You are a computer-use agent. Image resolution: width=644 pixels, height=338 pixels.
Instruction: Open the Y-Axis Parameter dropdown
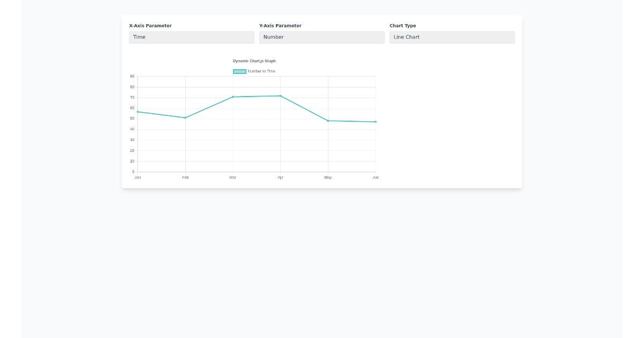click(321, 37)
